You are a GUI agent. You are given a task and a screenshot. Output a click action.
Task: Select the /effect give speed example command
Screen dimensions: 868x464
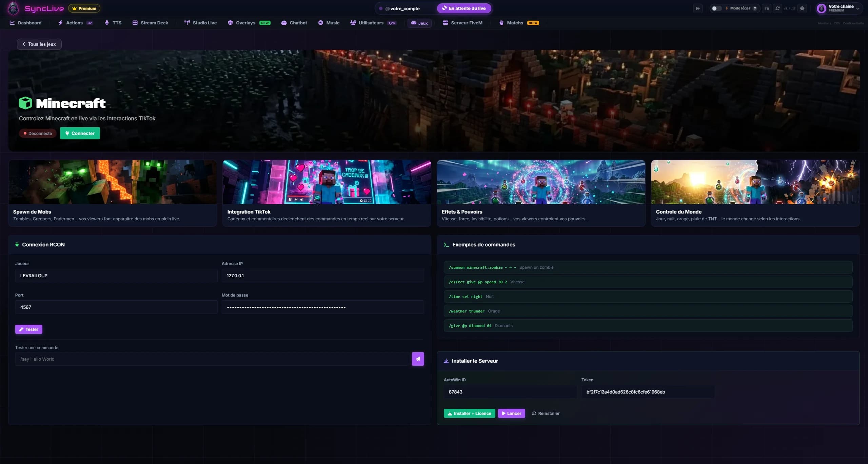tap(648, 282)
